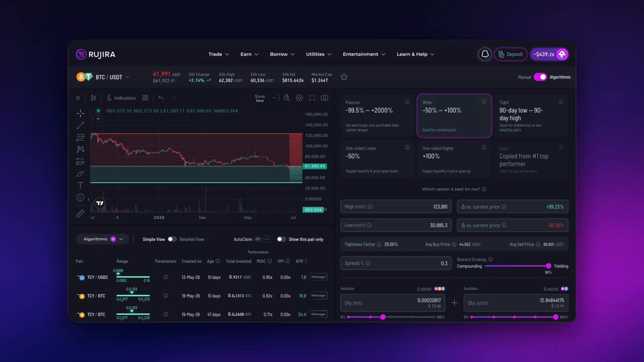The image size is (644, 362).
Task: Open the Earn menu
Action: click(x=250, y=54)
